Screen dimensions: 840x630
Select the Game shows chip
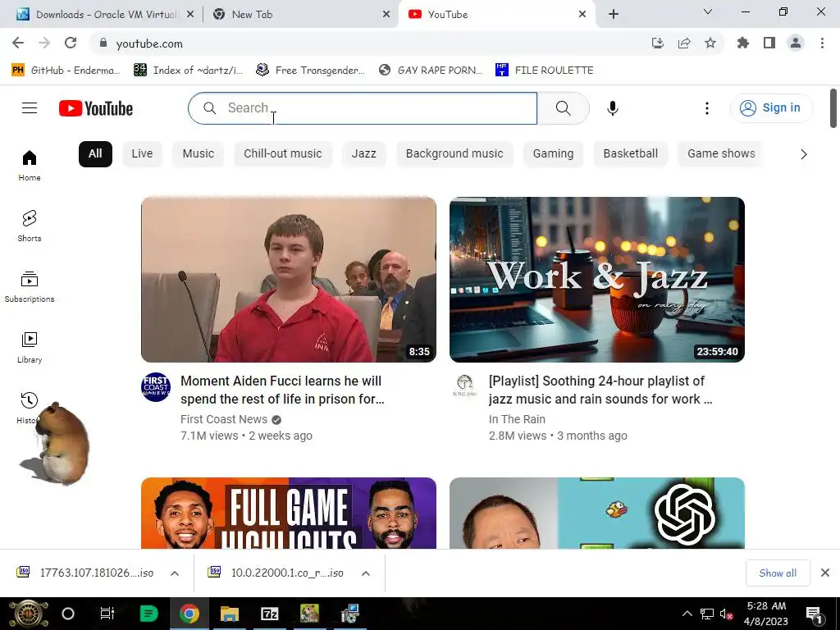point(721,153)
